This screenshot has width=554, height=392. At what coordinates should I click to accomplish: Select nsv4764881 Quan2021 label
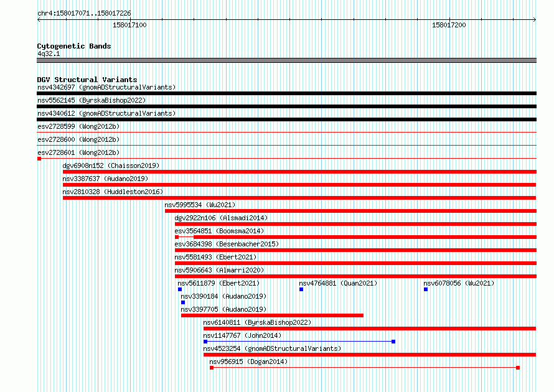(338, 283)
